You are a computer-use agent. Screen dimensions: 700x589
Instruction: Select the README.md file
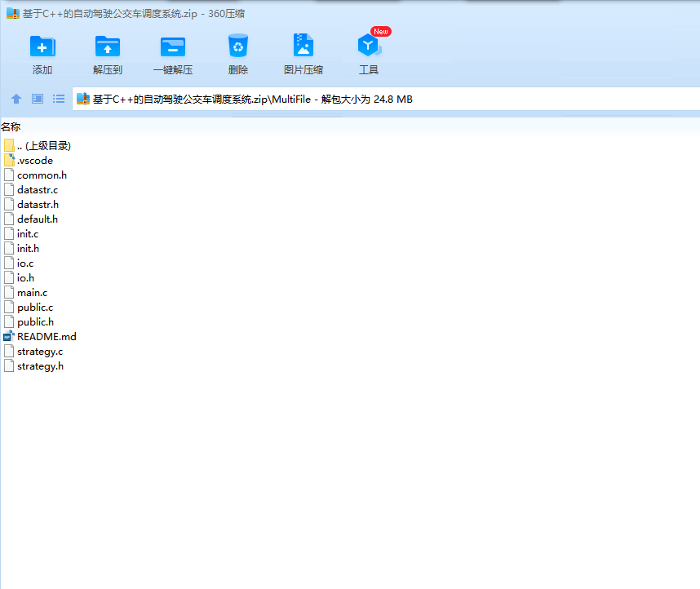pyautogui.click(x=40, y=337)
